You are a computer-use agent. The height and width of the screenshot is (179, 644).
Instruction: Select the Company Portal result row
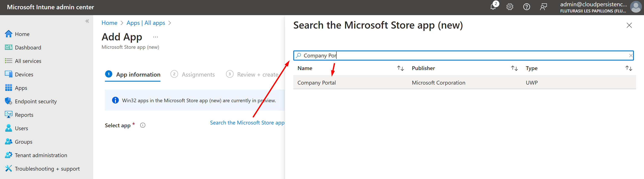point(464,82)
